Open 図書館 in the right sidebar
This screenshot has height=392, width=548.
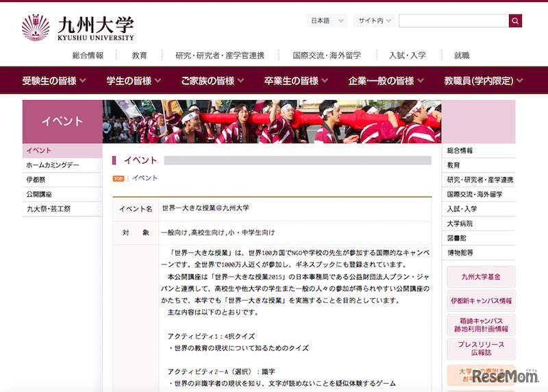[x=480, y=238]
